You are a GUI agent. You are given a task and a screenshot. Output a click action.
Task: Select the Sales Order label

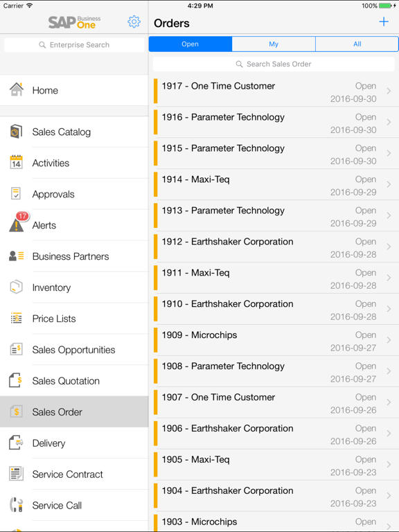point(57,412)
